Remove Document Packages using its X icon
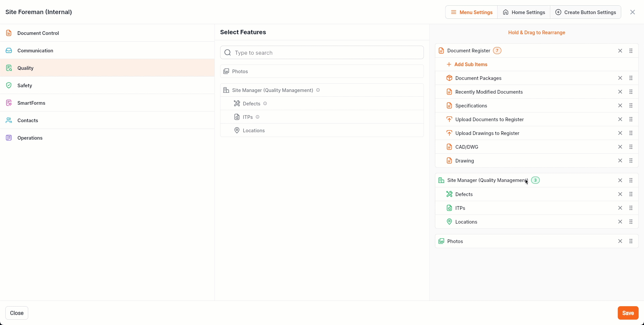This screenshot has height=325, width=644. [x=620, y=78]
